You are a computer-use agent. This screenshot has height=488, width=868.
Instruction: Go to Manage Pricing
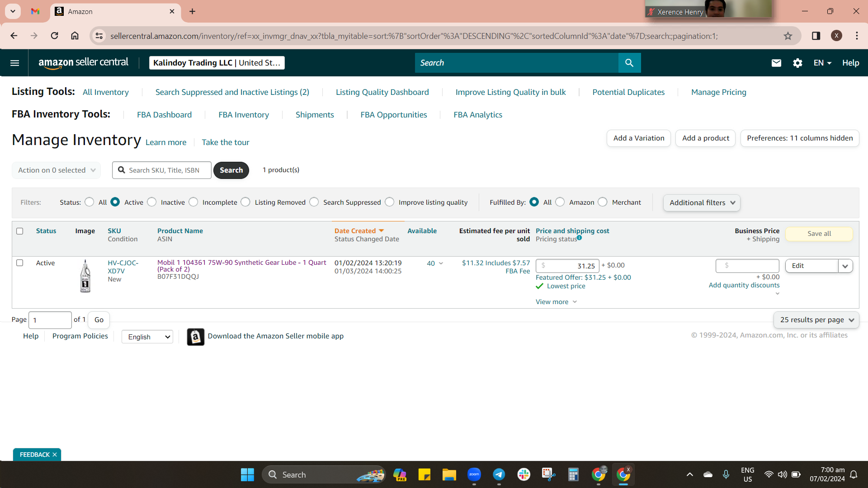719,92
